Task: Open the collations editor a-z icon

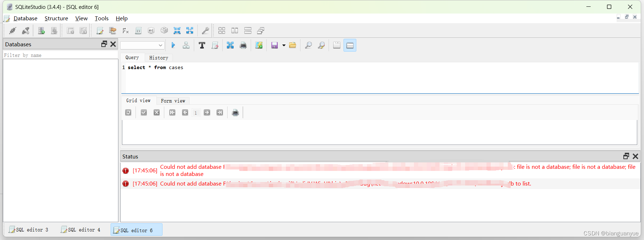Action: point(151,31)
